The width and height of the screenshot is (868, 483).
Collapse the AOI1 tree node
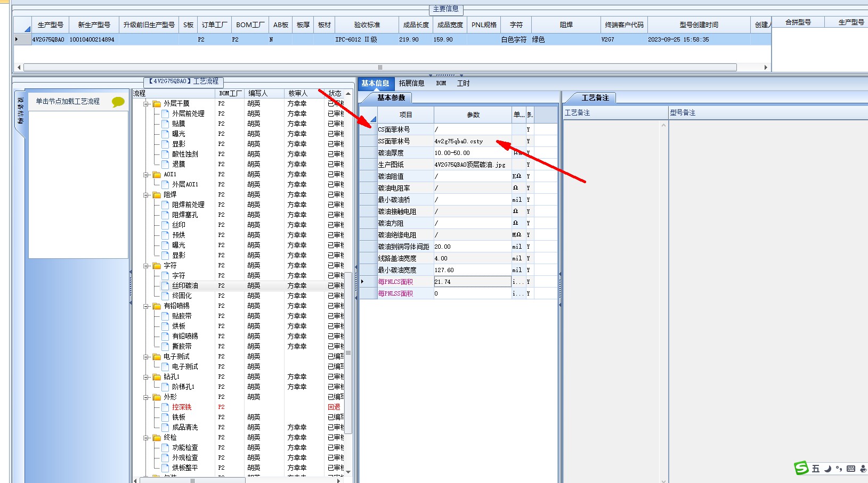click(146, 175)
